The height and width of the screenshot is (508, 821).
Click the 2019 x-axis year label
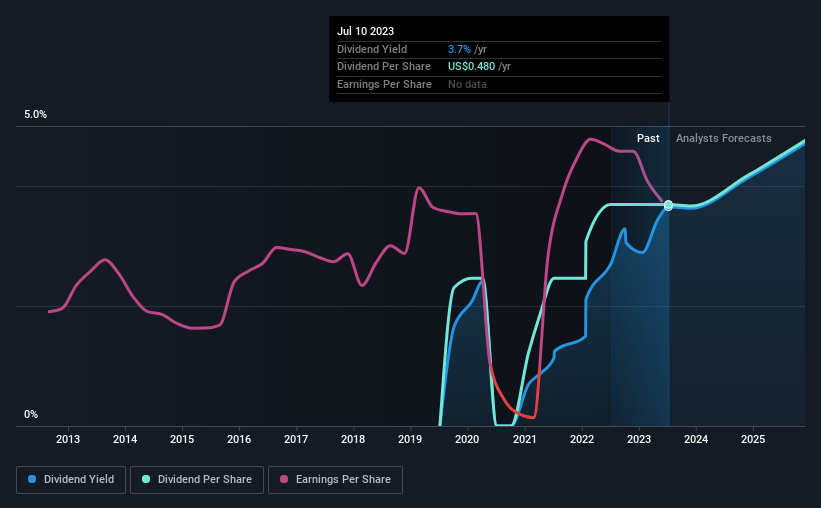point(410,439)
